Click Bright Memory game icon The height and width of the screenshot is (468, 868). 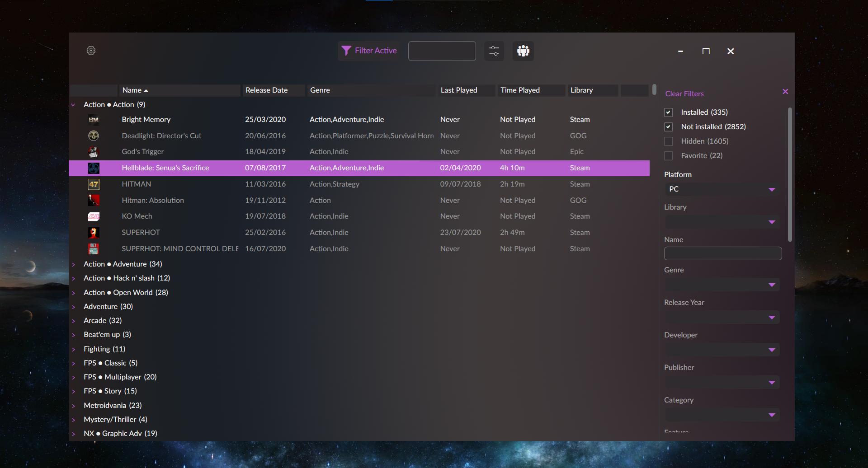(x=94, y=120)
